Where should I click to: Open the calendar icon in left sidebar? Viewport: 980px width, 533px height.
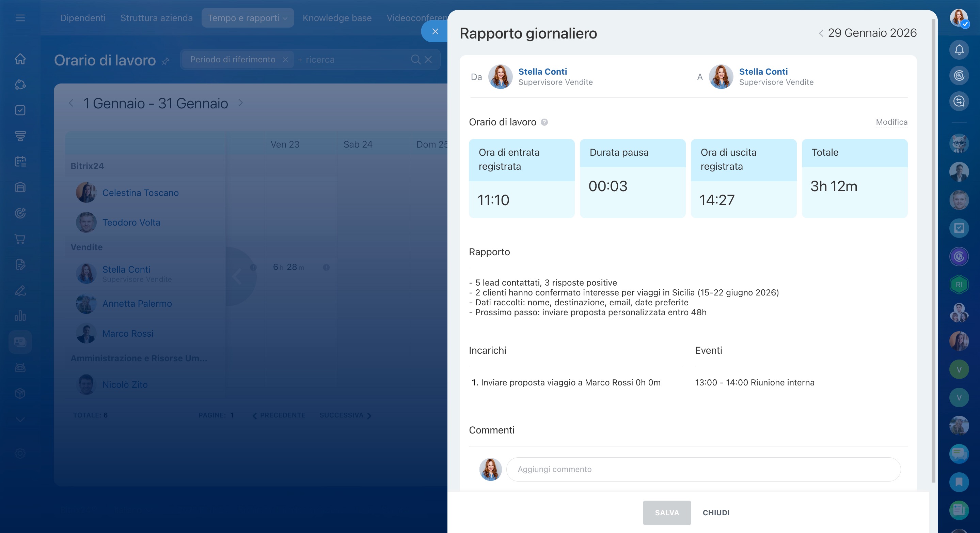click(x=20, y=162)
